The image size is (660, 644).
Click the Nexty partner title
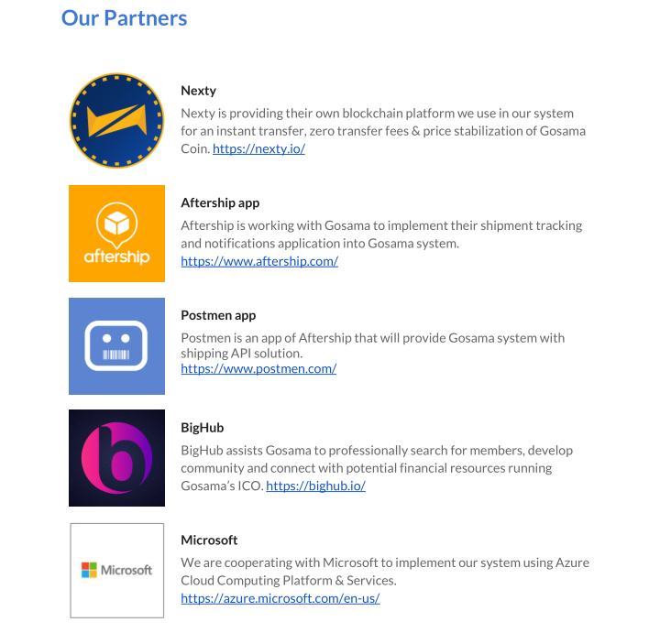tap(198, 91)
